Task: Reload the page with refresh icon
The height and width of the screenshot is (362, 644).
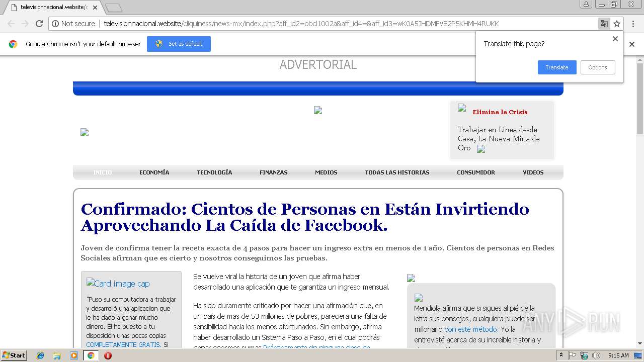Action: 39,24
